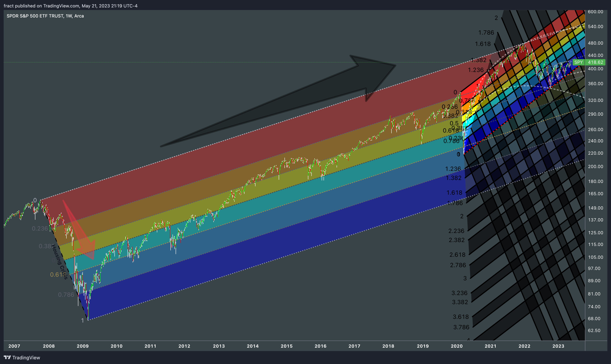This screenshot has height=364, width=611.
Task: Click the 2.786 Fibonacci level label
Action: click(458, 265)
